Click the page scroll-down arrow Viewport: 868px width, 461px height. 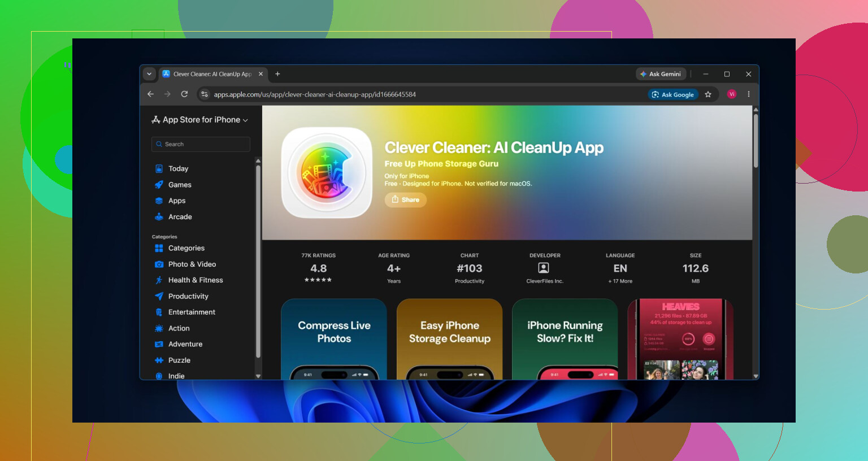(x=756, y=376)
